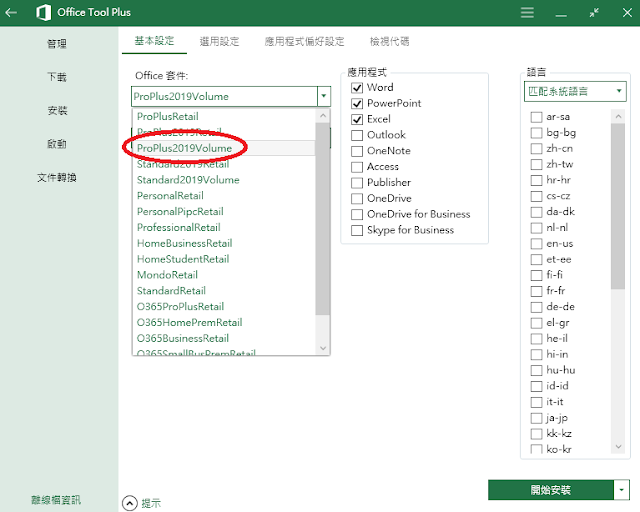The height and width of the screenshot is (512, 640).
Task: Click the 提示 circle arrow icon
Action: click(x=130, y=503)
